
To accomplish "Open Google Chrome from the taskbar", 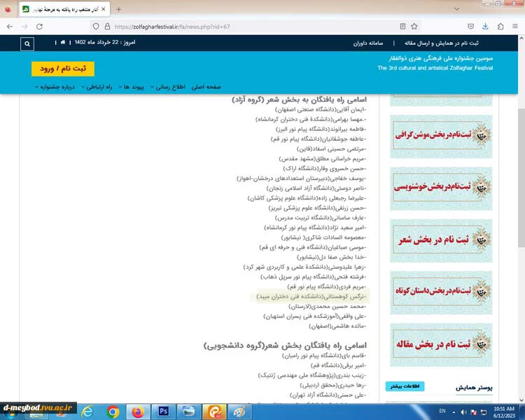I will point(113,412).
